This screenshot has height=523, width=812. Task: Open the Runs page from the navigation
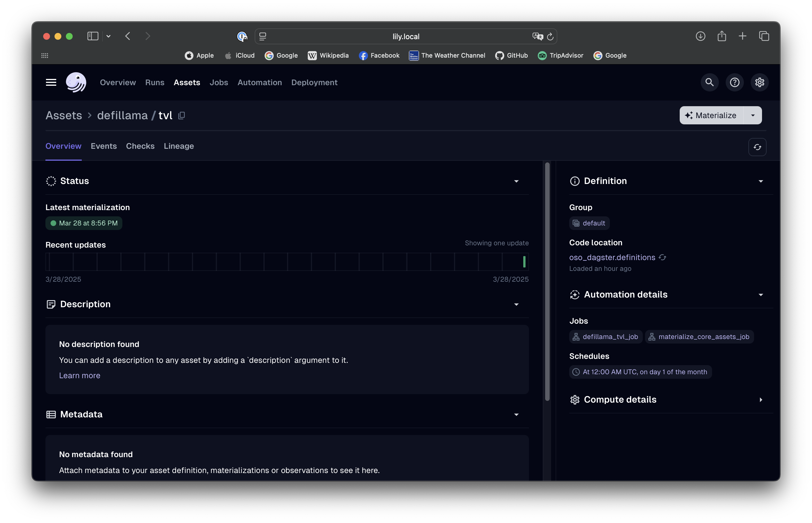154,82
